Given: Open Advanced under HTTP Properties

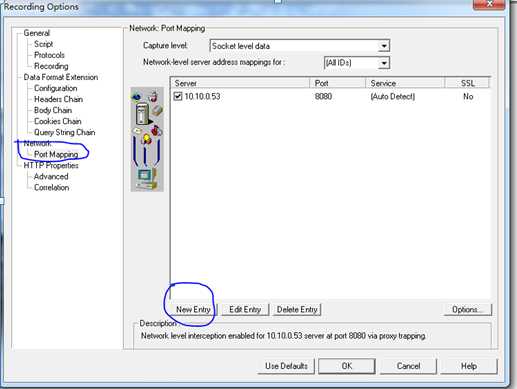Looking at the screenshot, I should [x=51, y=176].
